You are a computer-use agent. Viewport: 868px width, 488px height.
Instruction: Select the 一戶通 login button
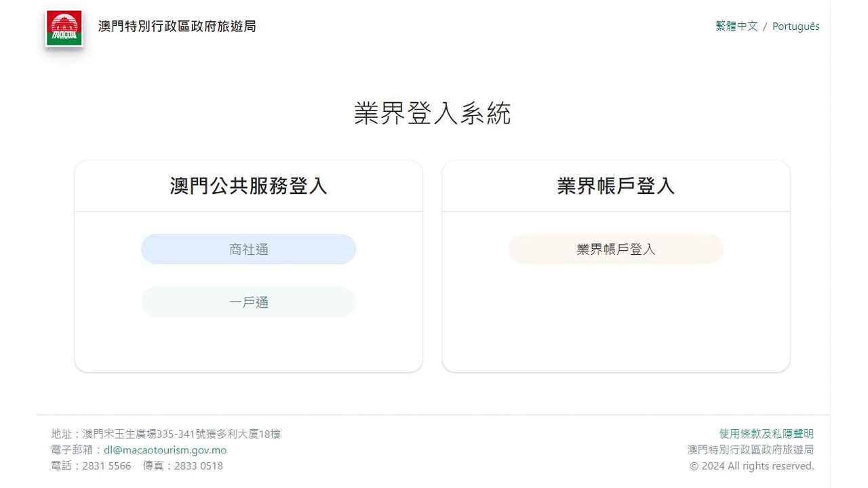tap(248, 302)
